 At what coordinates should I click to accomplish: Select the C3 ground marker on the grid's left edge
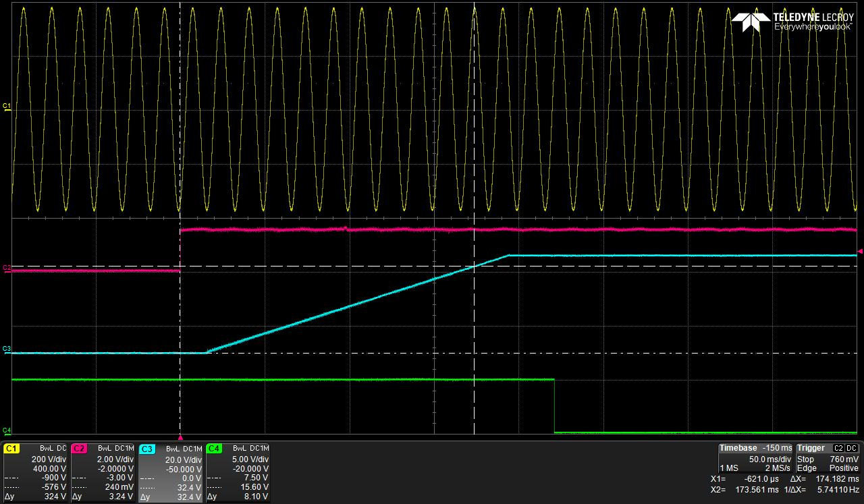pyautogui.click(x=7, y=349)
